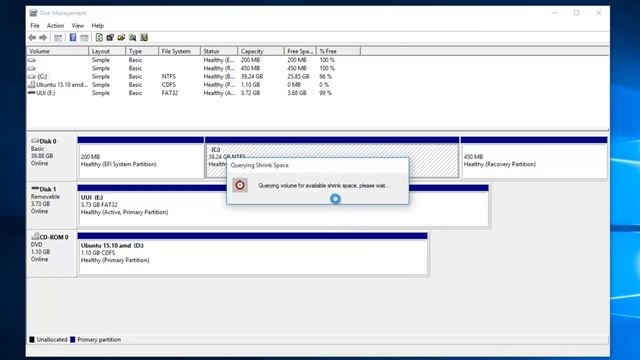Click the magnifier Explore toolbar icon
The height and width of the screenshot is (360, 640).
133,38
